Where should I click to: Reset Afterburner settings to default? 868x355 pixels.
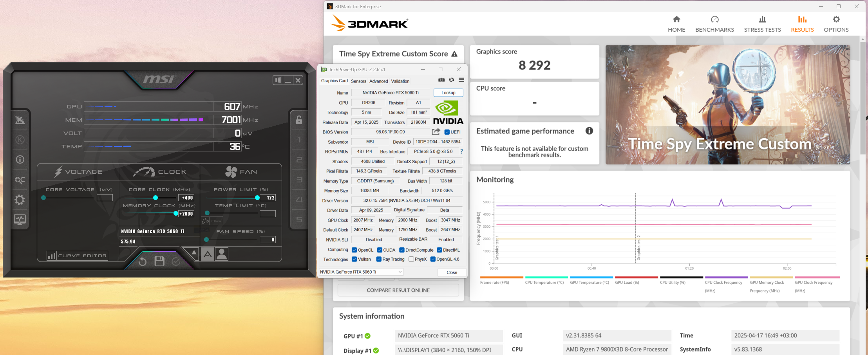point(143,261)
